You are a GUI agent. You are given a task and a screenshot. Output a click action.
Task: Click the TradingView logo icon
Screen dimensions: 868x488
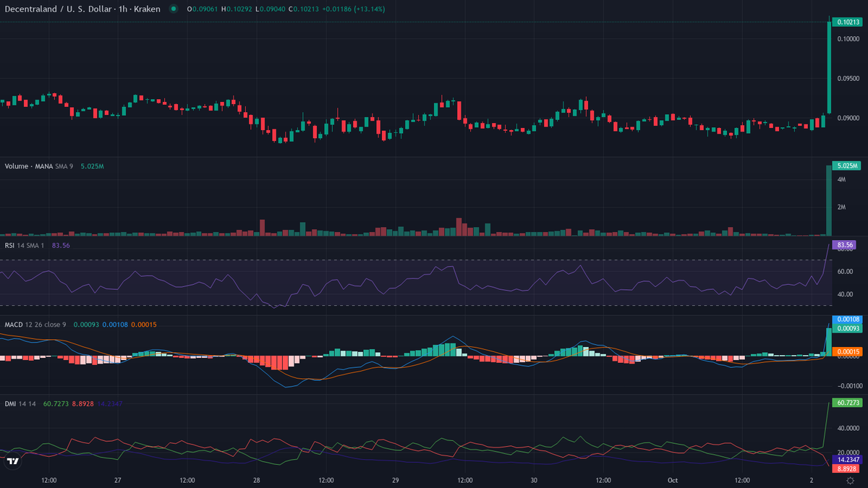coord(12,461)
